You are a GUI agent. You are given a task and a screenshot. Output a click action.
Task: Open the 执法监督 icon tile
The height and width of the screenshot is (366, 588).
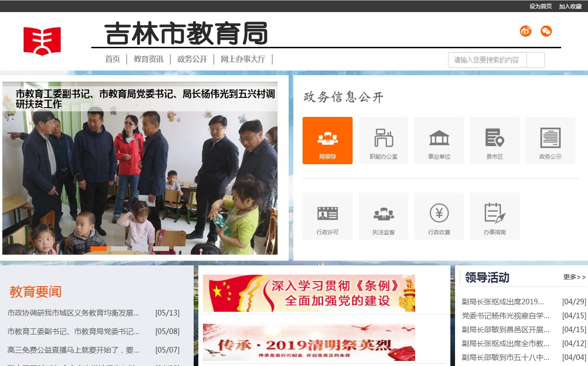(383, 216)
